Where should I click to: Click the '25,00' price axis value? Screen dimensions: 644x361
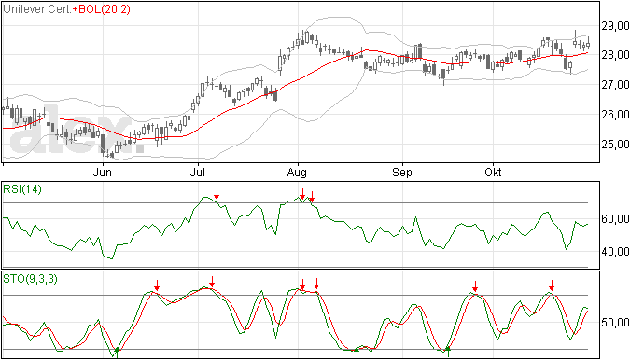[x=616, y=145]
